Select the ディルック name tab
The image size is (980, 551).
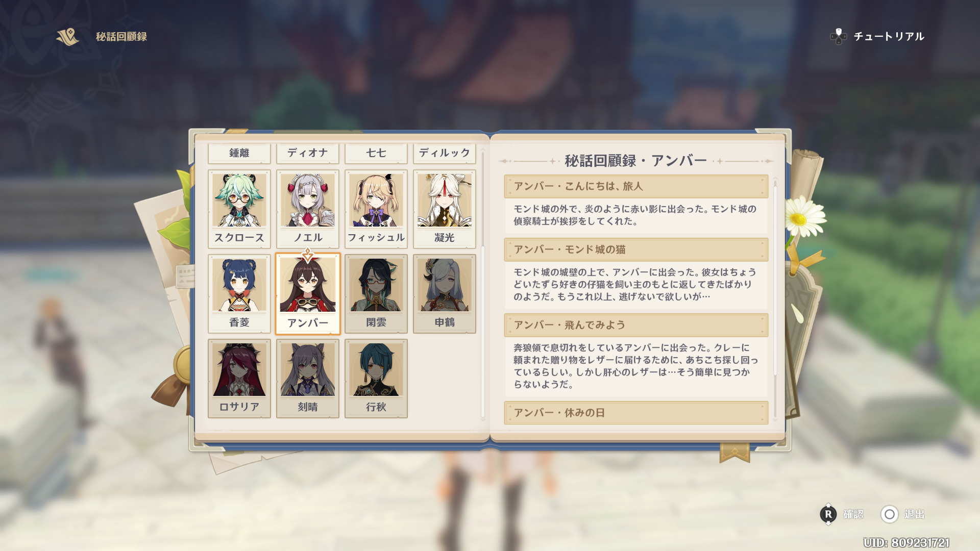click(x=445, y=153)
